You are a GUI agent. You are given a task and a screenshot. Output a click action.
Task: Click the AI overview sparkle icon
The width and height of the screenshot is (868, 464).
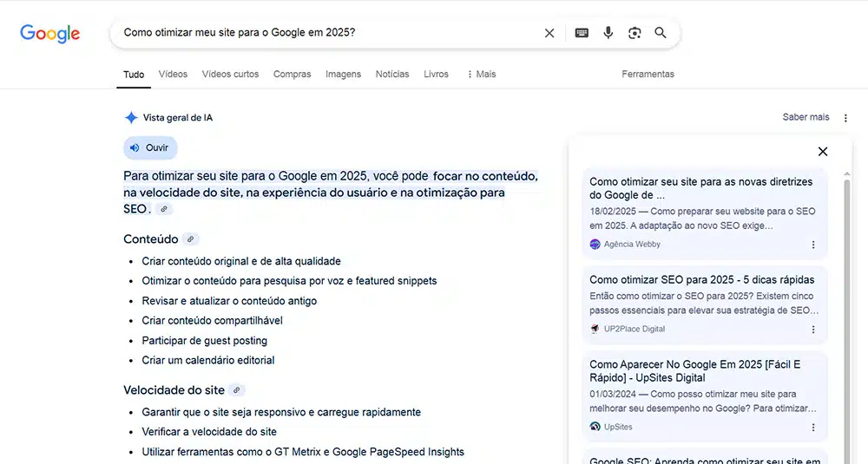[131, 117]
